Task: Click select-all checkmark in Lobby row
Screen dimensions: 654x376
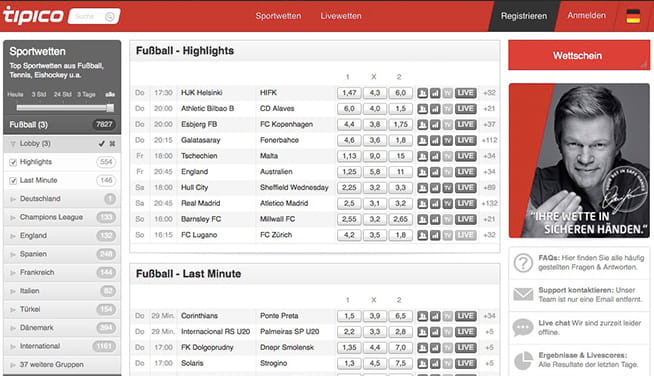Action: point(101,144)
